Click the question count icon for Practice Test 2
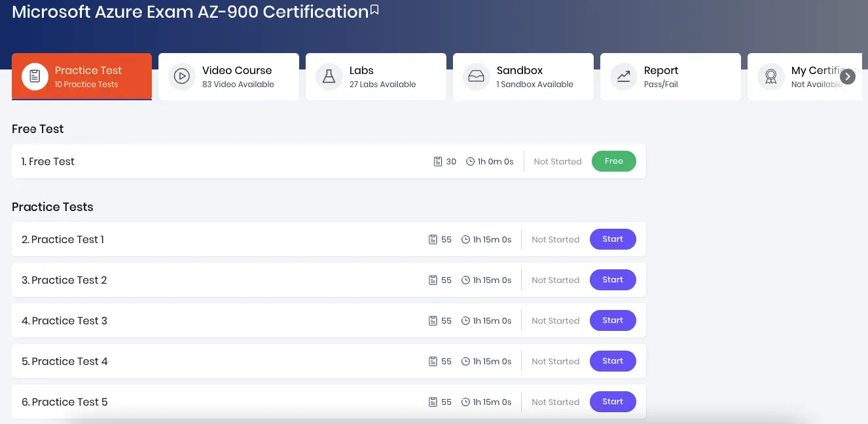 [433, 280]
